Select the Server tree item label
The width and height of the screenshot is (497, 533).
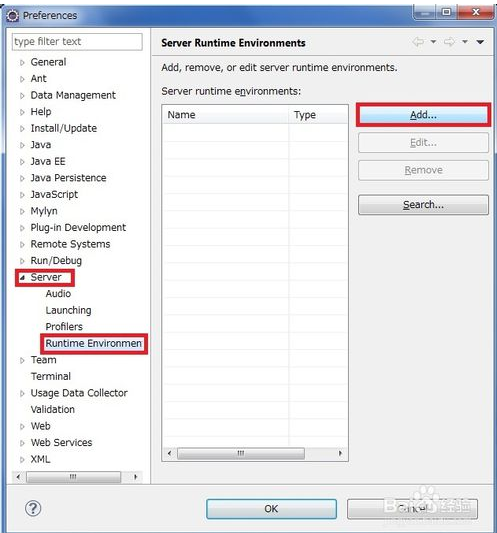(x=46, y=277)
